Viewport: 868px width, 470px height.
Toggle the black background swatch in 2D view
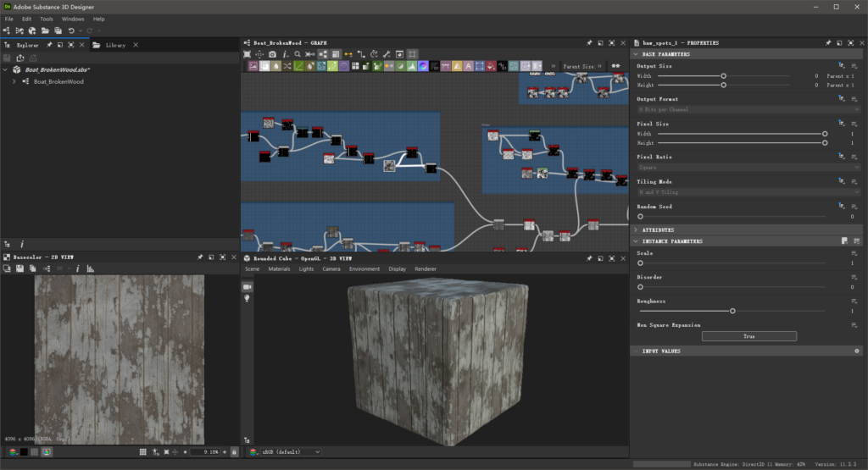point(24,451)
